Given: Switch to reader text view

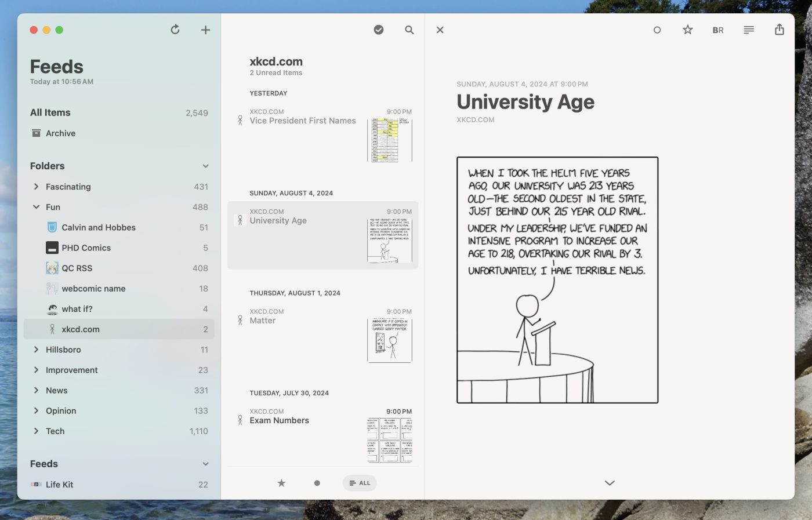Looking at the screenshot, I should click(749, 30).
